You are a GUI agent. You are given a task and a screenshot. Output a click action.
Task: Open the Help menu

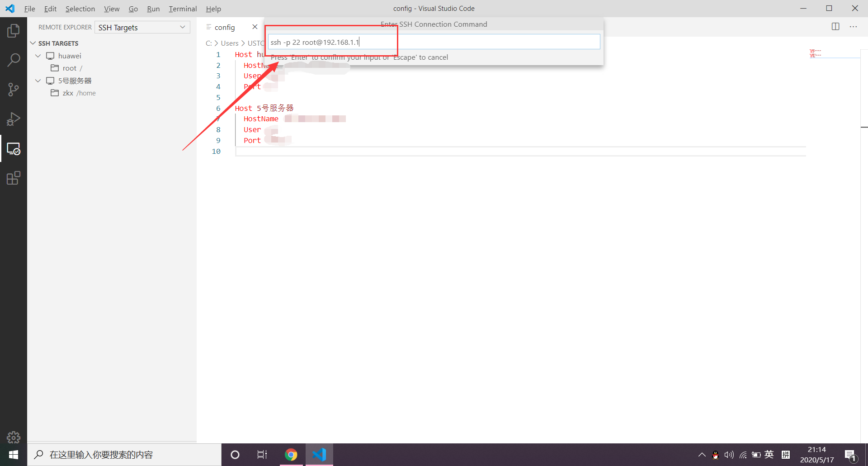pyautogui.click(x=213, y=9)
